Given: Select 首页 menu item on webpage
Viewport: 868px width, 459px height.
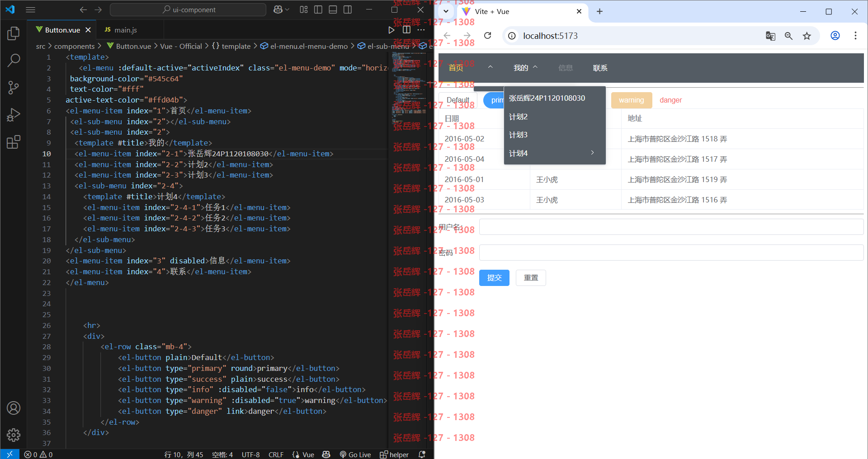Looking at the screenshot, I should coord(456,68).
